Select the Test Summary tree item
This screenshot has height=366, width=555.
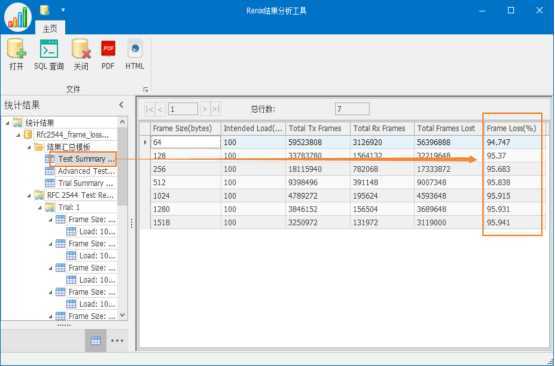coord(86,159)
